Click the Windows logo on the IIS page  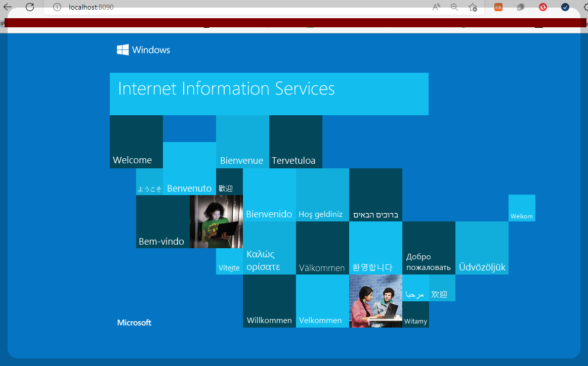[122, 50]
